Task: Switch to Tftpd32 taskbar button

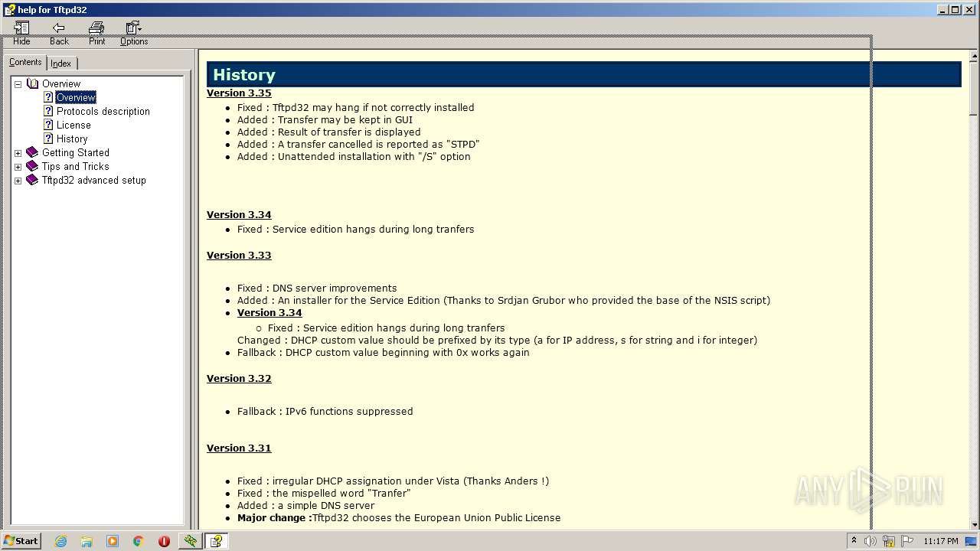Action: click(x=191, y=541)
